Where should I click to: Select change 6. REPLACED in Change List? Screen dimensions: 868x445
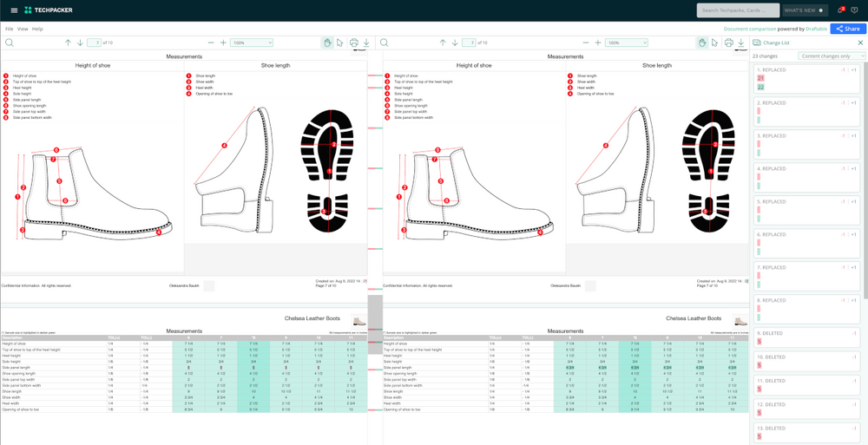[806, 243]
